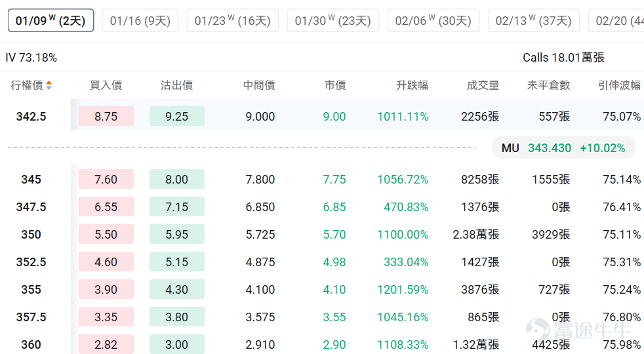Viewport: 644px width, 354px height.
Task: Switch to 01/16 (9天) expiry tab
Action: (x=140, y=20)
